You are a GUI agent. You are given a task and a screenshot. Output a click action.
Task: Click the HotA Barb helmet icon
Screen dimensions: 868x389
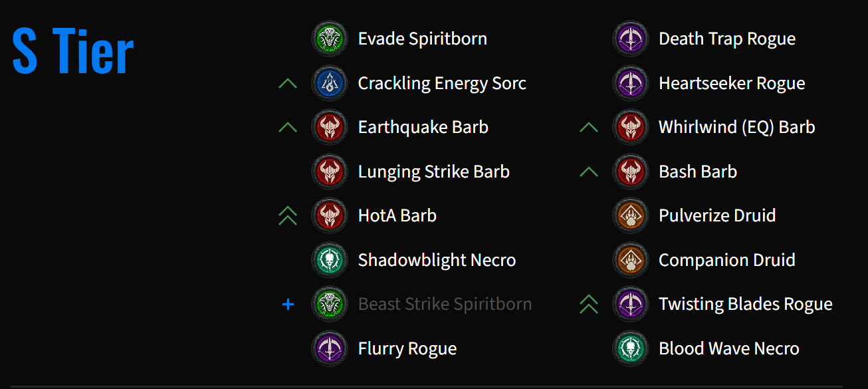coord(329,215)
